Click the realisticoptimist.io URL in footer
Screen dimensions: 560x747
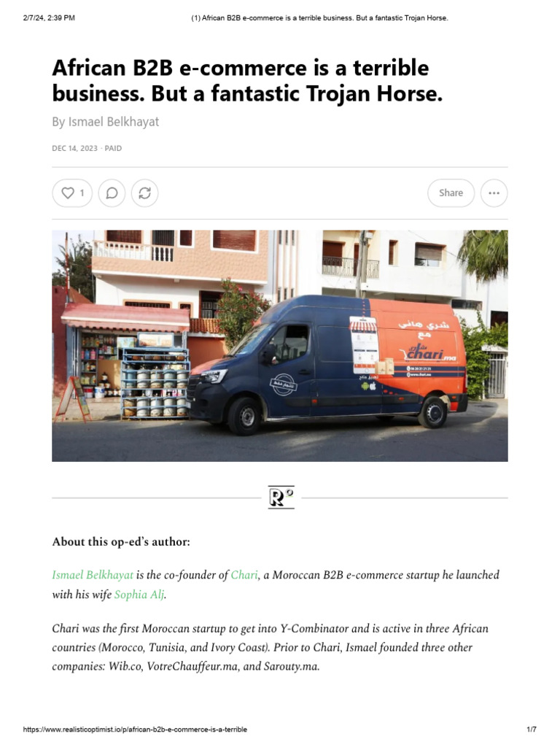(135, 729)
